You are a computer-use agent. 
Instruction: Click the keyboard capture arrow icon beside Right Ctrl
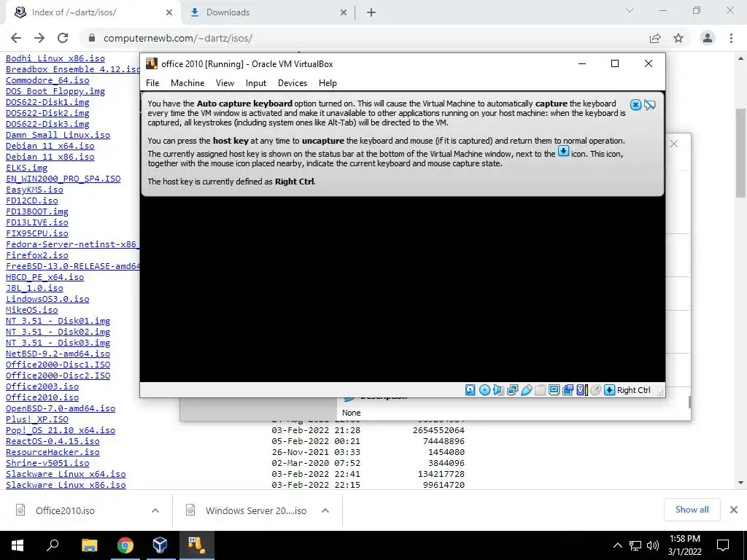tap(609, 390)
